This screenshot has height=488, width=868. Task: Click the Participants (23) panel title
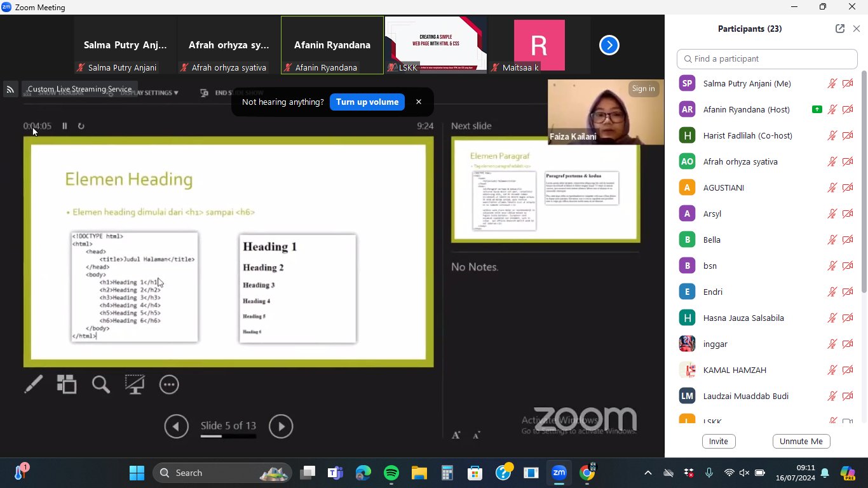(x=750, y=29)
